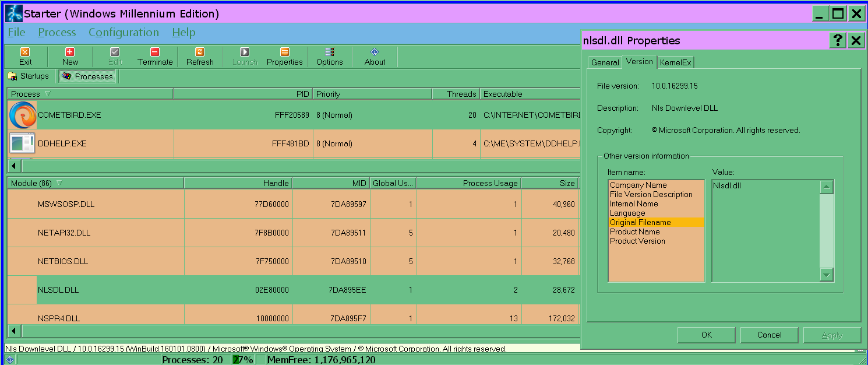
Task: Click OK in the Properties dialog
Action: click(x=707, y=335)
